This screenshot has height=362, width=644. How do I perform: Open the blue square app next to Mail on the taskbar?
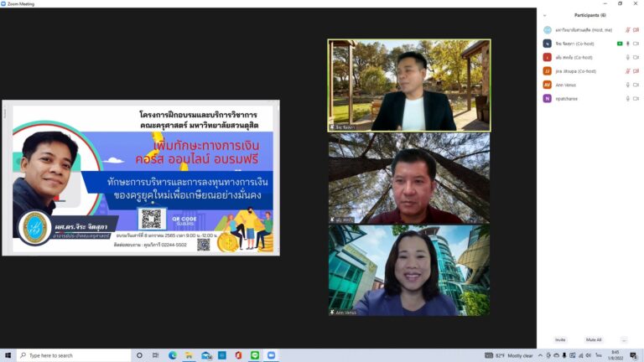click(222, 355)
